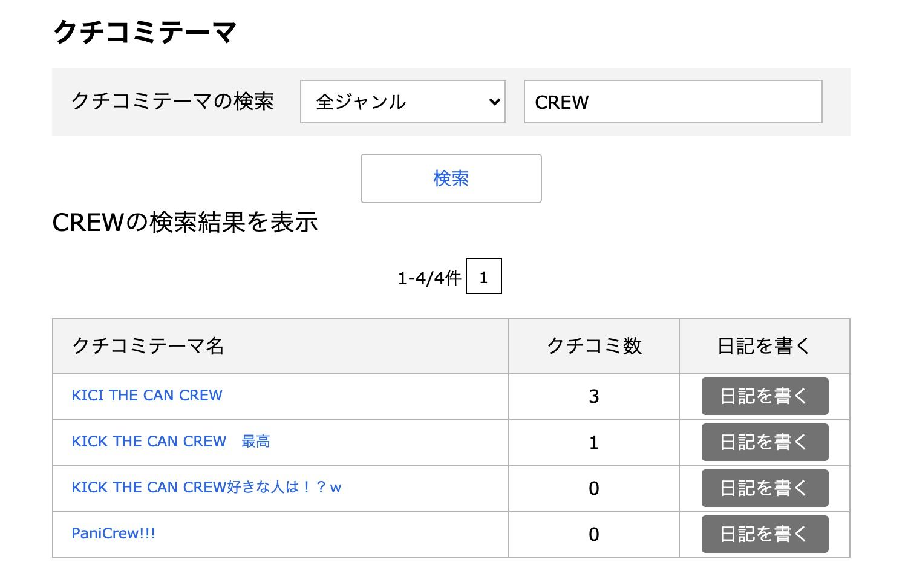Open KICK THE CAN CREW好きな人は！？w link
The height and width of the screenshot is (588, 911).
(x=206, y=488)
